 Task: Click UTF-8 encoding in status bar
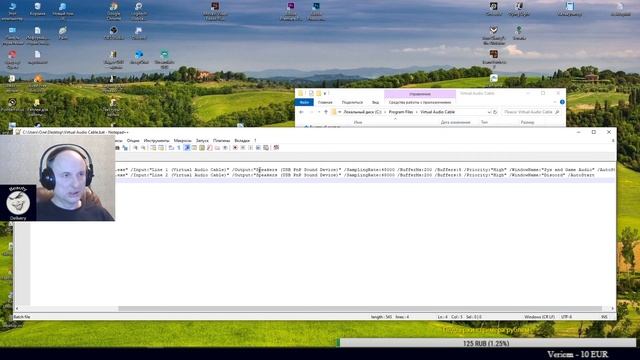pyautogui.click(x=567, y=317)
